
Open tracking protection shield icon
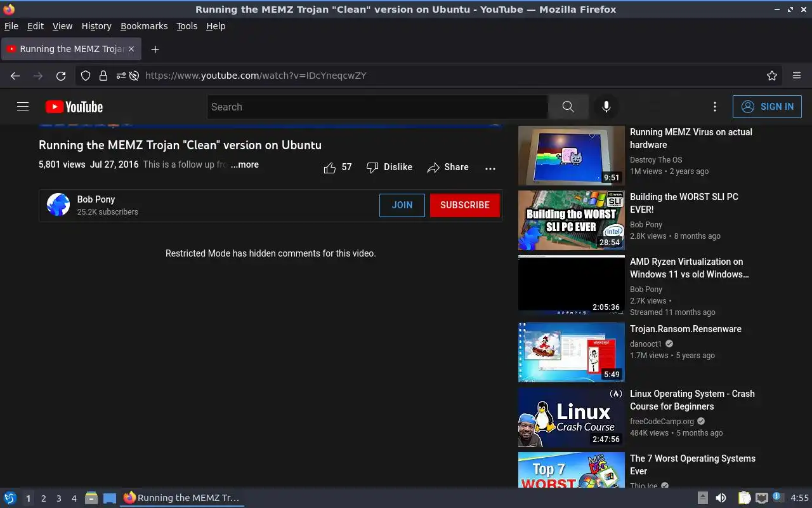click(86, 76)
